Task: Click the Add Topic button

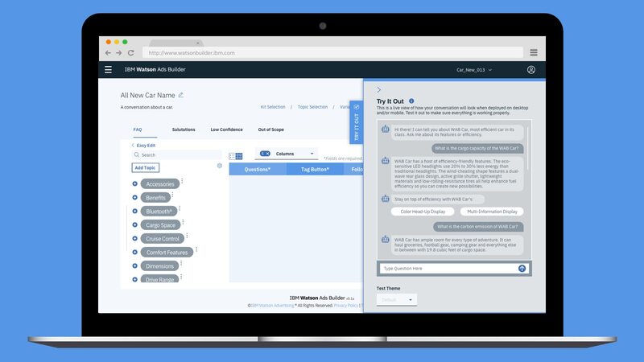Action: click(x=145, y=167)
